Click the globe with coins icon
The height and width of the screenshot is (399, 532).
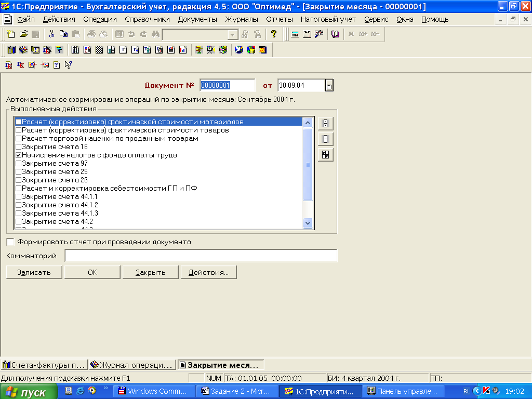point(251,50)
